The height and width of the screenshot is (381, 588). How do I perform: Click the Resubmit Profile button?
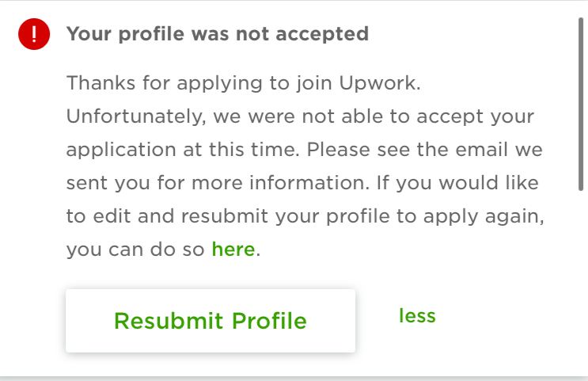tap(211, 321)
